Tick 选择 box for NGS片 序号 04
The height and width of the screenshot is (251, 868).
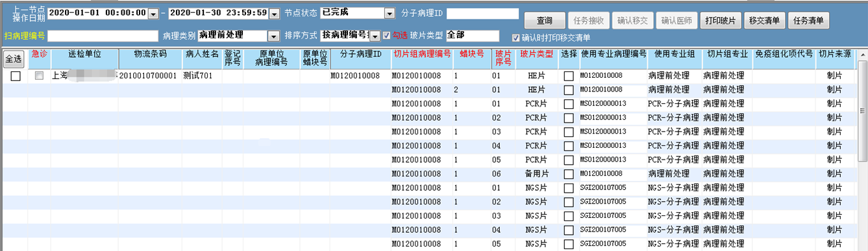tap(569, 230)
